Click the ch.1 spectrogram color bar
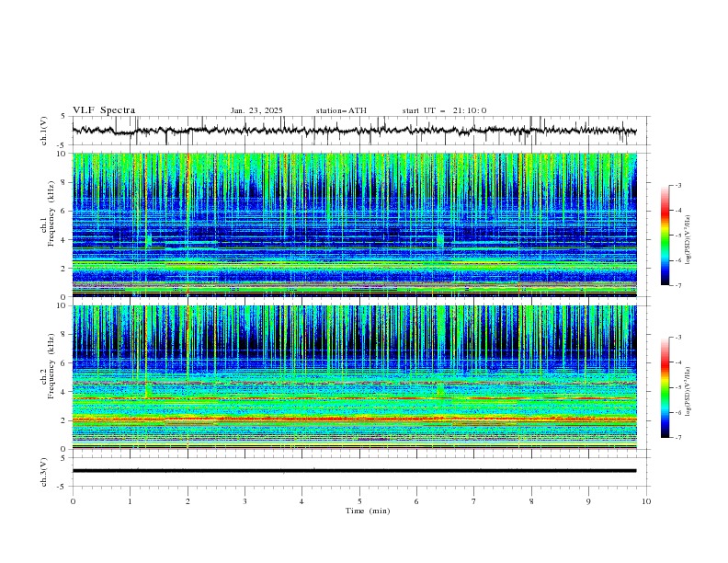Screen dimensions: 728x563 coord(665,236)
